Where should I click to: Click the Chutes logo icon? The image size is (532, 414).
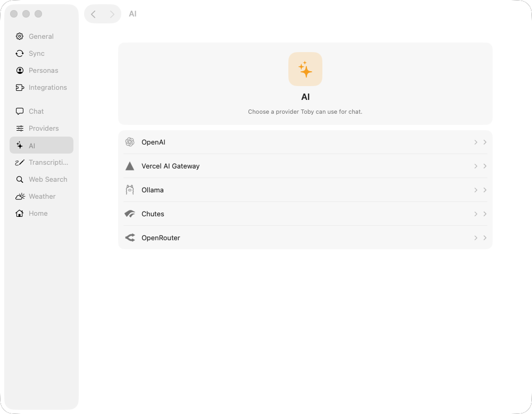(x=130, y=214)
